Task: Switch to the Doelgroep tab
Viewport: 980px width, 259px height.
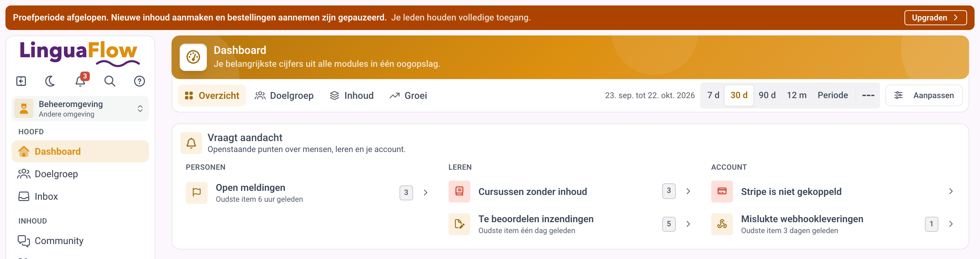Action: 284,95
